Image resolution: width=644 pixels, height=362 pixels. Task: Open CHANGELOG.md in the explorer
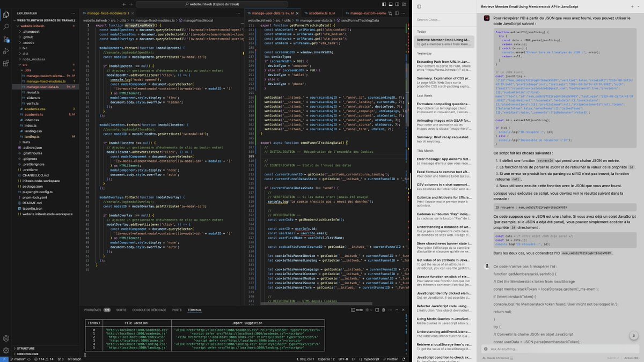(x=35, y=175)
